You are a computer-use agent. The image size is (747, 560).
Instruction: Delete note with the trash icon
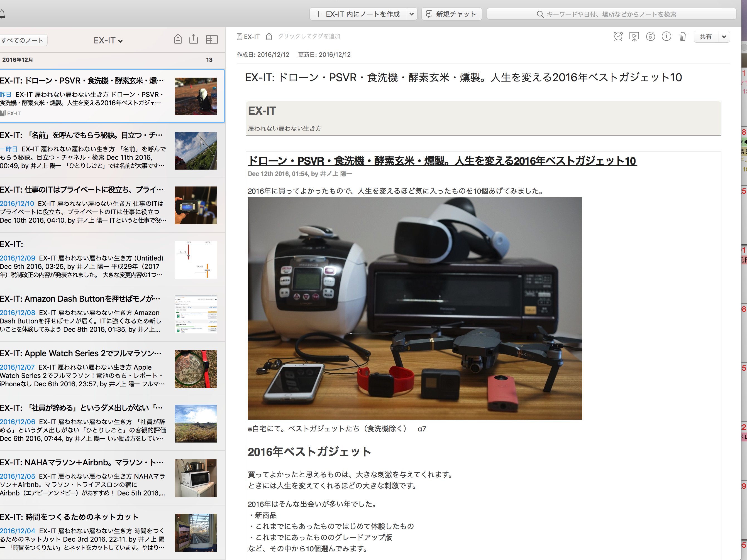[682, 36]
